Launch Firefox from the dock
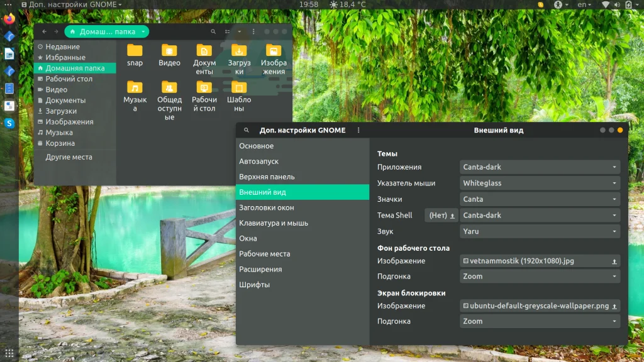The image size is (644, 362). click(x=9, y=19)
